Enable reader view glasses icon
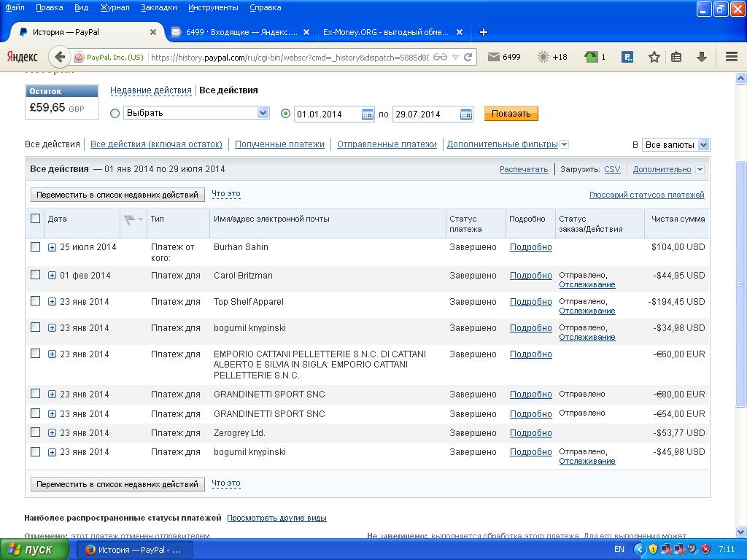 point(440,57)
